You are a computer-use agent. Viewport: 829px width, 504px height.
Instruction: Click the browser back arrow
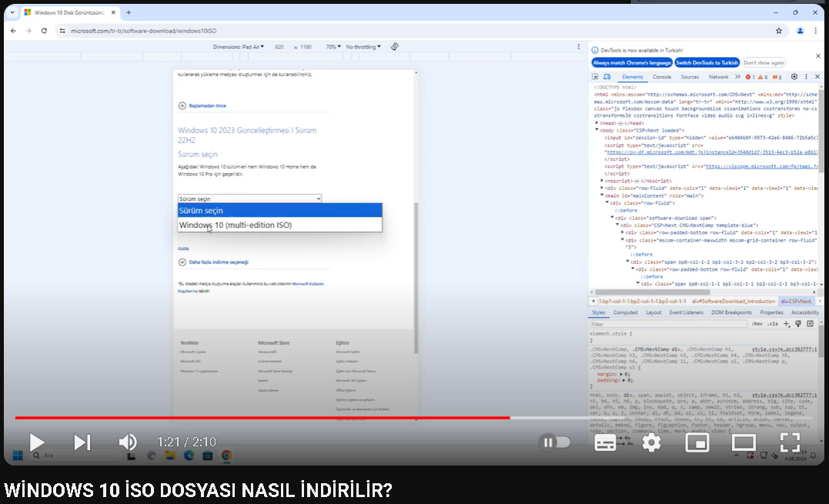pyautogui.click(x=13, y=31)
